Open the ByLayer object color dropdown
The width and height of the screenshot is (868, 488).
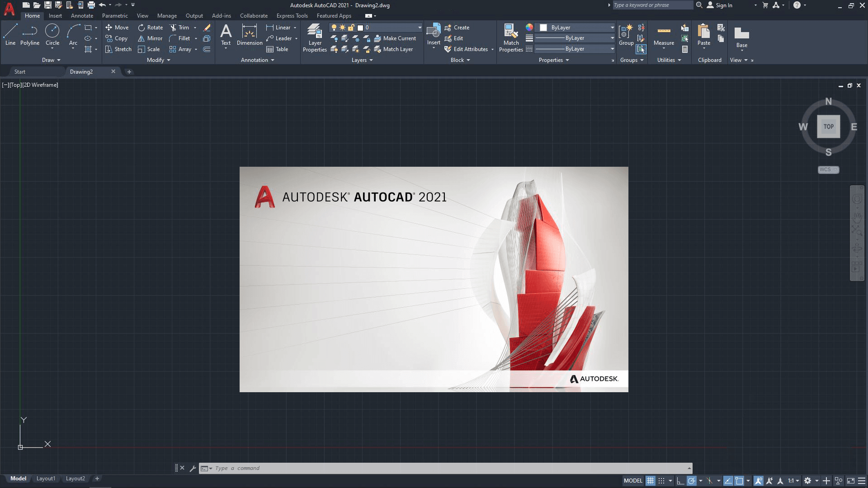pyautogui.click(x=576, y=28)
